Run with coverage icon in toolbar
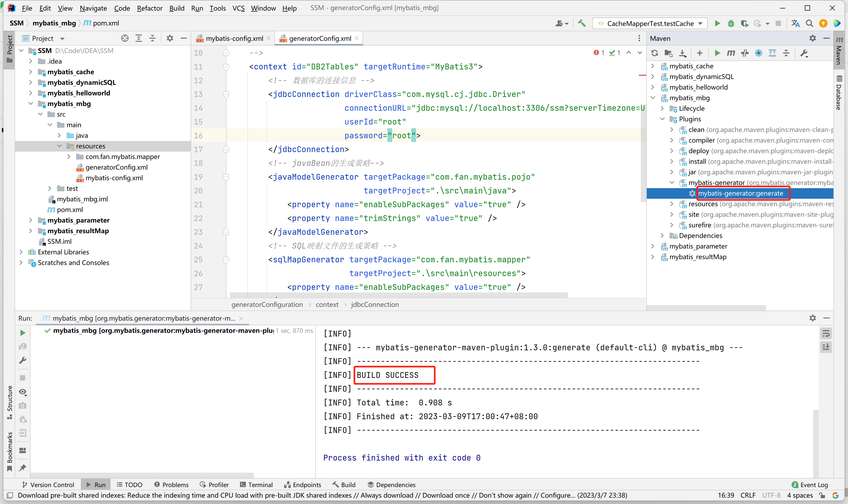Screen dimensions: 848x504 click(x=744, y=23)
